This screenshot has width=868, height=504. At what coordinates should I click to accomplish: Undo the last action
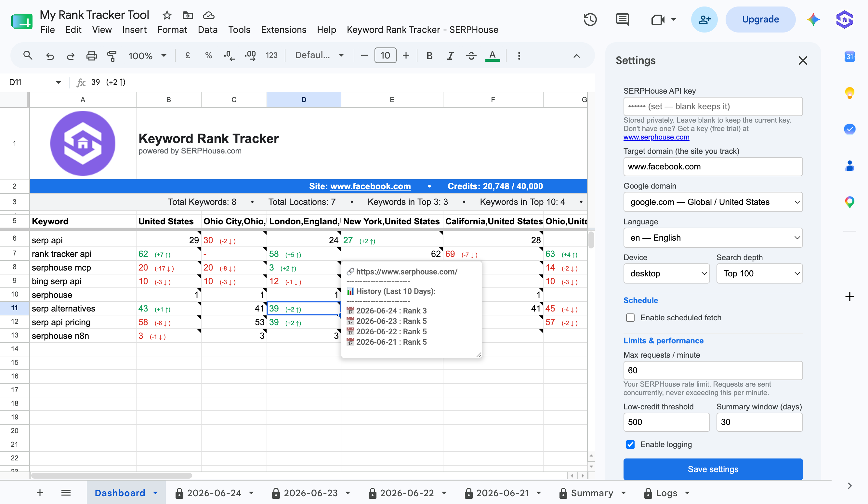point(50,56)
